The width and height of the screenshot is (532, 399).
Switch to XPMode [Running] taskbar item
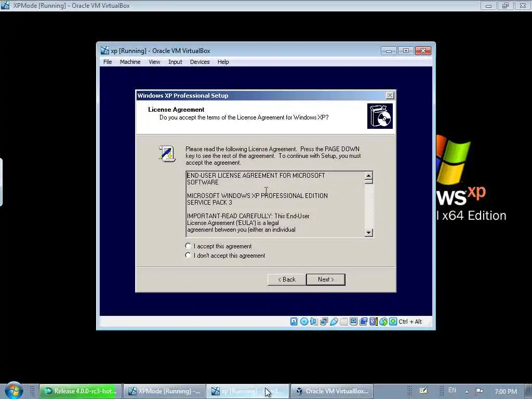coord(165,391)
